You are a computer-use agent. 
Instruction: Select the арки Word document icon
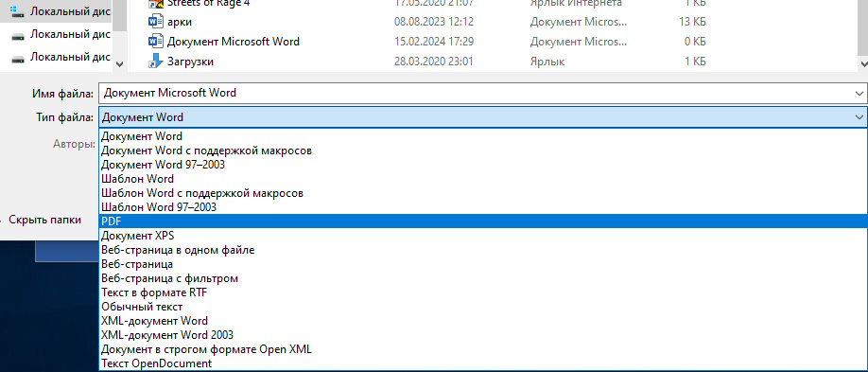tap(156, 22)
